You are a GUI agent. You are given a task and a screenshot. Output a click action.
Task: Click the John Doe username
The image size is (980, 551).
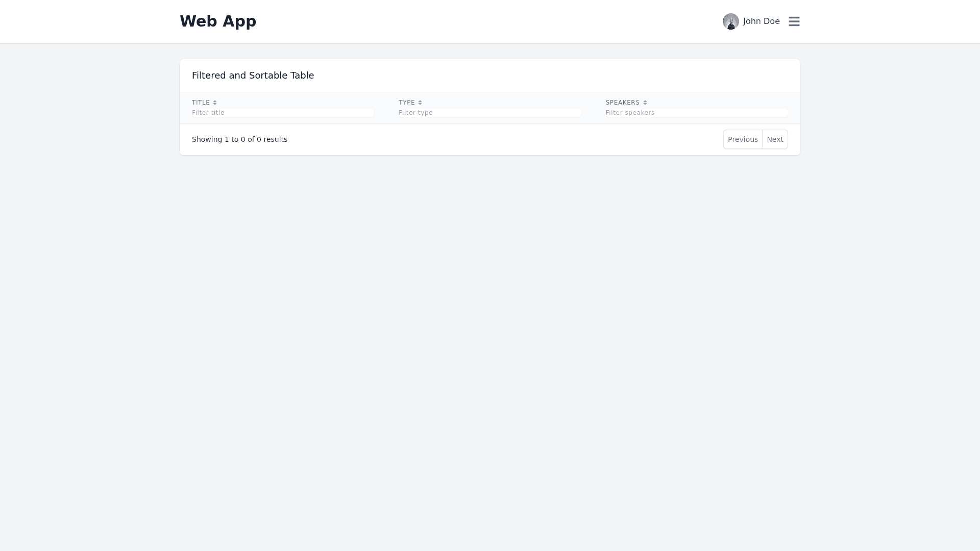tap(761, 21)
